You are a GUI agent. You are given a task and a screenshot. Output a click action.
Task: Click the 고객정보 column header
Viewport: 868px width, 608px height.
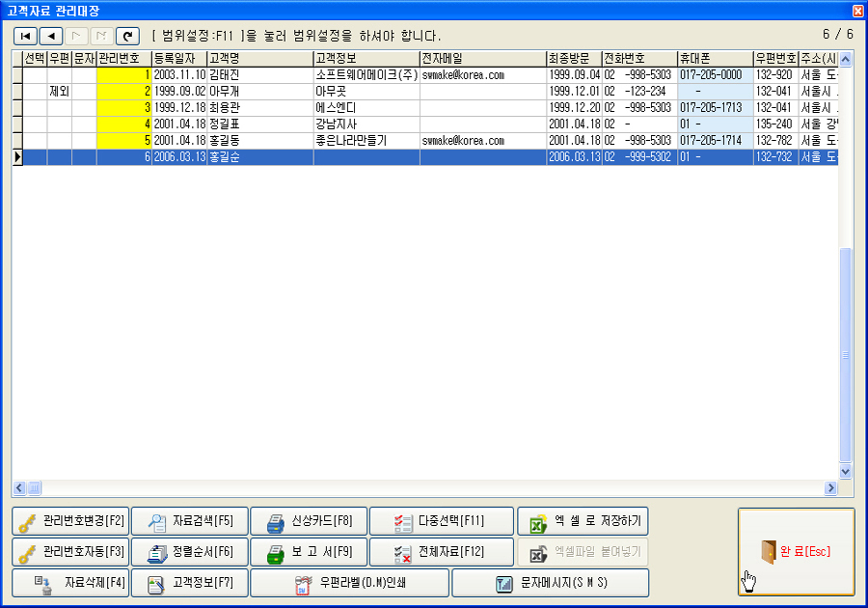click(x=366, y=59)
